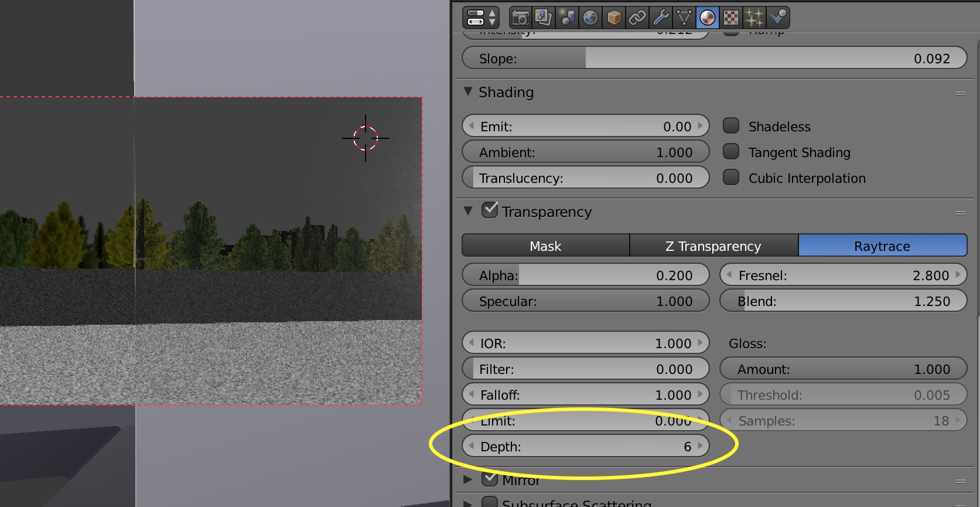Image resolution: width=980 pixels, height=507 pixels.
Task: Select Raytrace transparency mode
Action: tap(882, 246)
